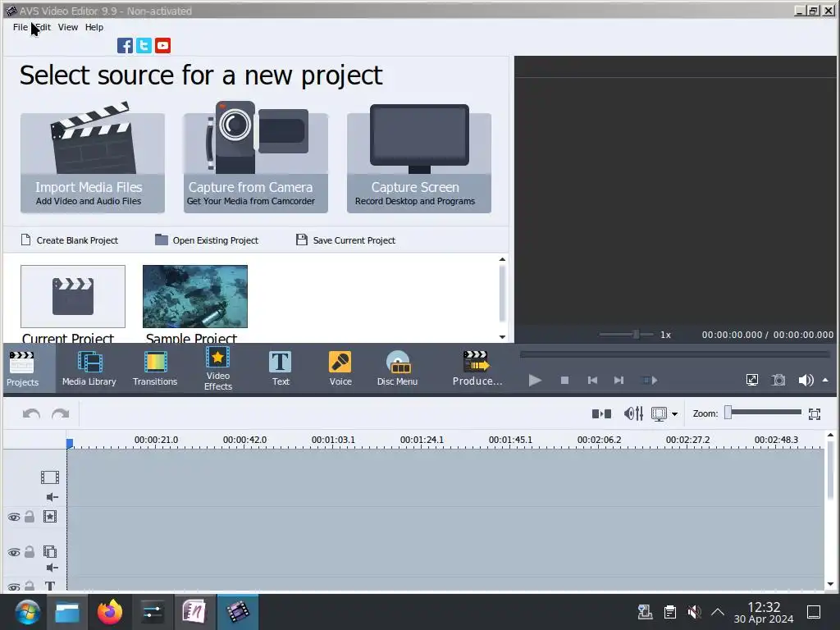
Task: Select the Current Project thumbnail
Action: point(73,296)
